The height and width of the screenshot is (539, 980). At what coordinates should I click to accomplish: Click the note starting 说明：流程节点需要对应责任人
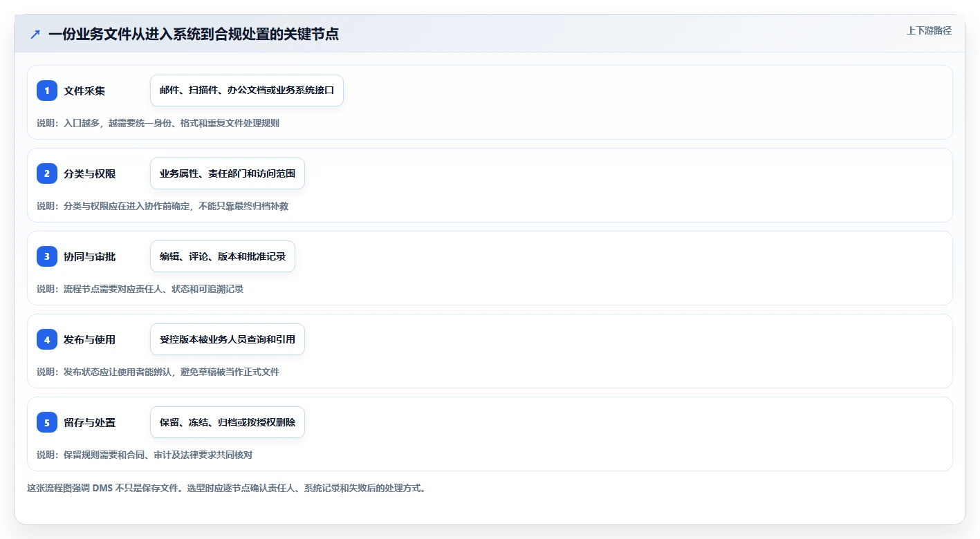coord(140,289)
